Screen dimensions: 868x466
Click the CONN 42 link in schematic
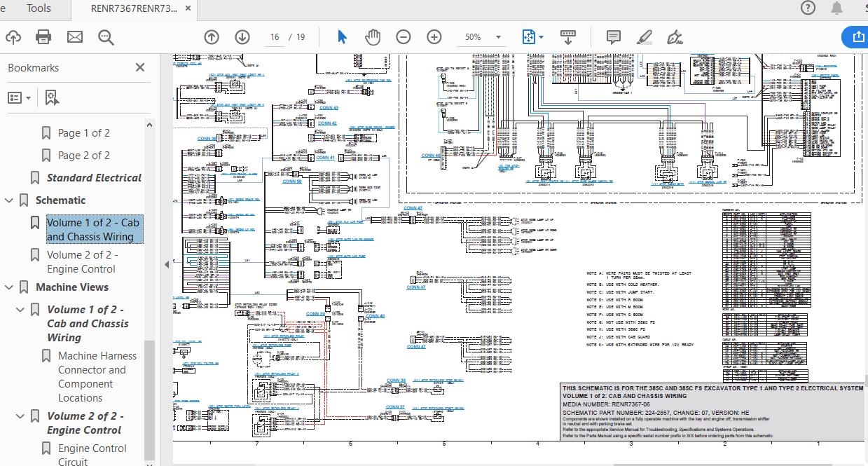327,123
